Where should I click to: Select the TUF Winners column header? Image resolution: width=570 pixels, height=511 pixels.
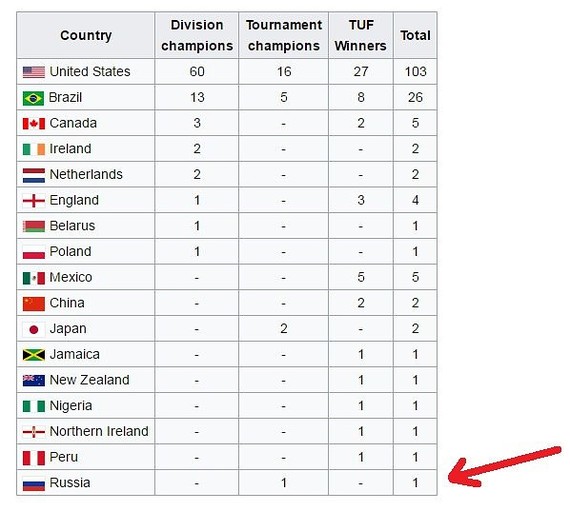click(x=361, y=35)
